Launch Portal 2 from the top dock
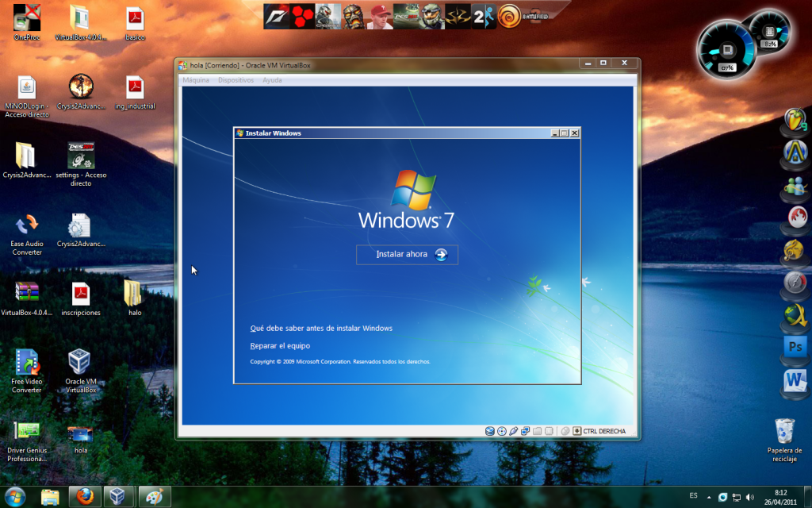Screen dimensions: 812x508 click(484, 17)
